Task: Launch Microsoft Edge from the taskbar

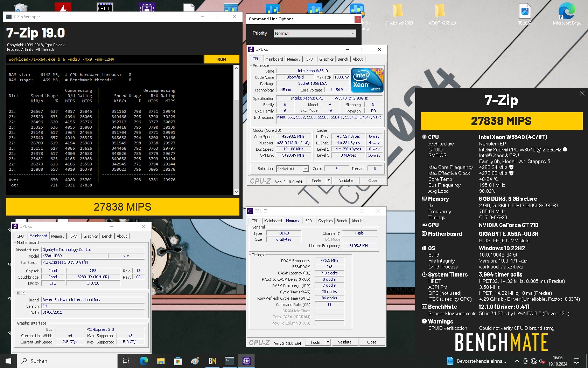Action: [x=143, y=361]
